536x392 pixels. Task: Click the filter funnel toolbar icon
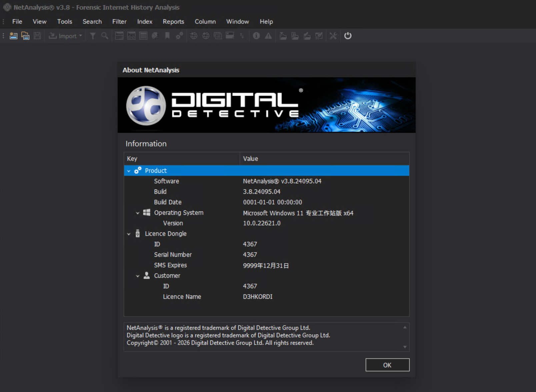click(x=93, y=36)
